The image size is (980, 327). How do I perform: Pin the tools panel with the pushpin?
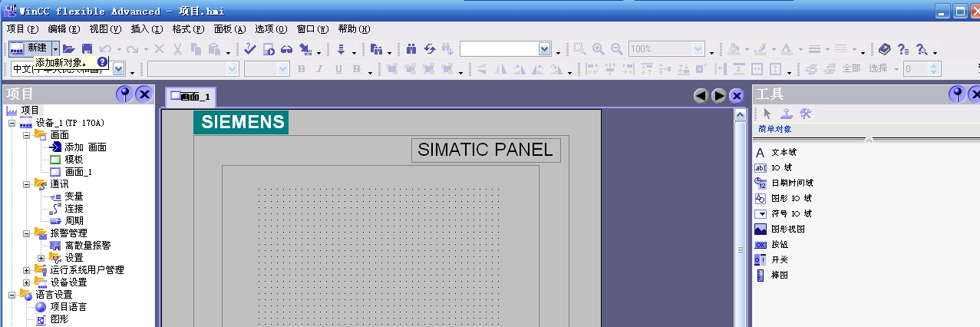point(957,94)
